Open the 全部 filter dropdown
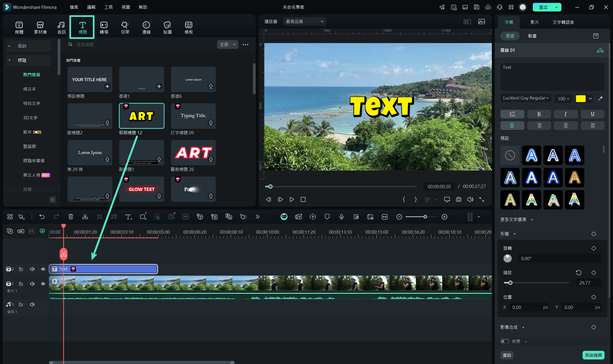 [227, 44]
